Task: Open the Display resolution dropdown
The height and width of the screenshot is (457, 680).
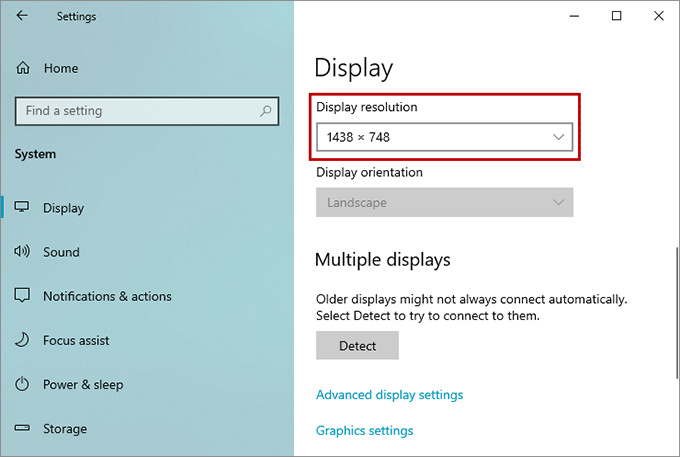Action: pyautogui.click(x=444, y=137)
